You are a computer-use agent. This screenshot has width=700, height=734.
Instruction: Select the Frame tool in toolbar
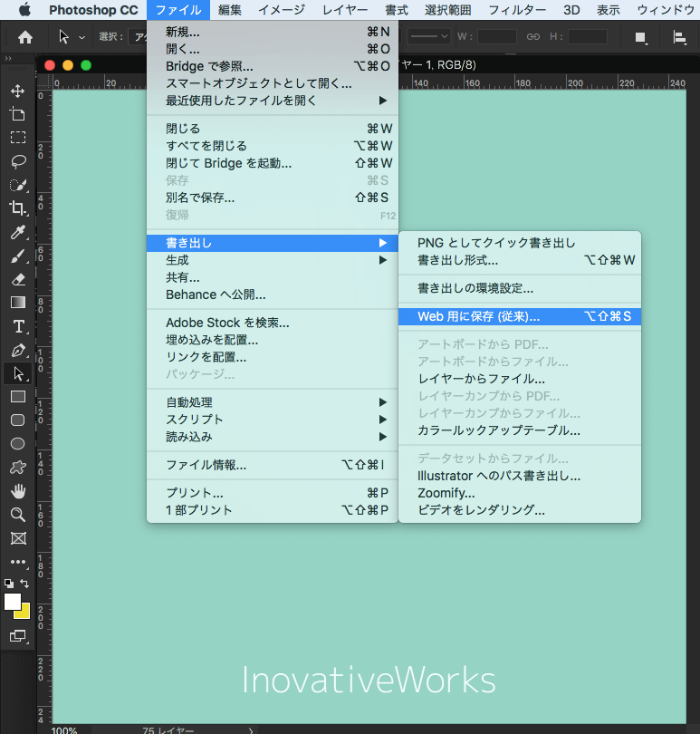pyautogui.click(x=18, y=538)
